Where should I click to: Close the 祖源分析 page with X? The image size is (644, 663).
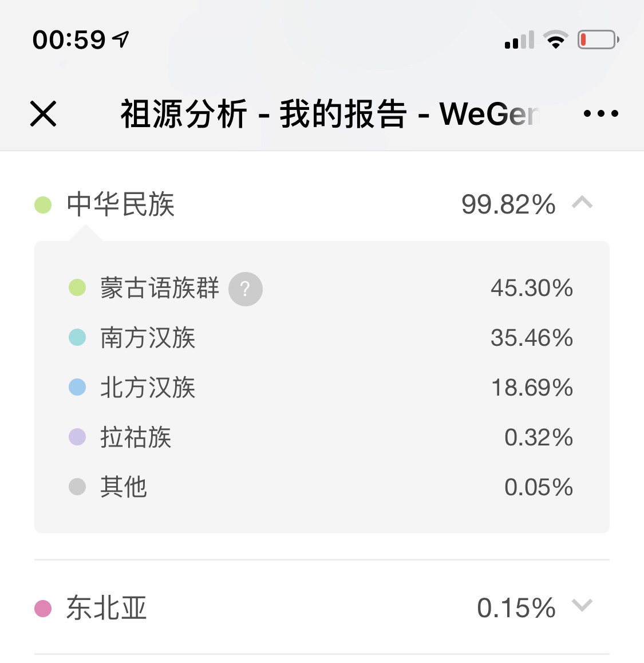[43, 114]
